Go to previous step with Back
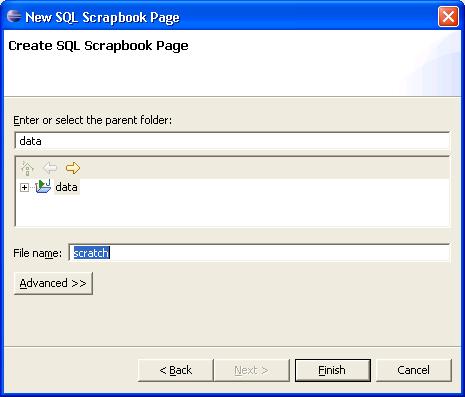465x397 pixels. point(175,370)
